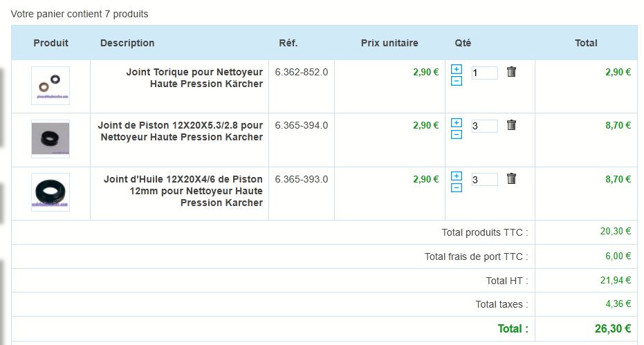Delete Joint Torique from cart
644x345 pixels.
(511, 71)
